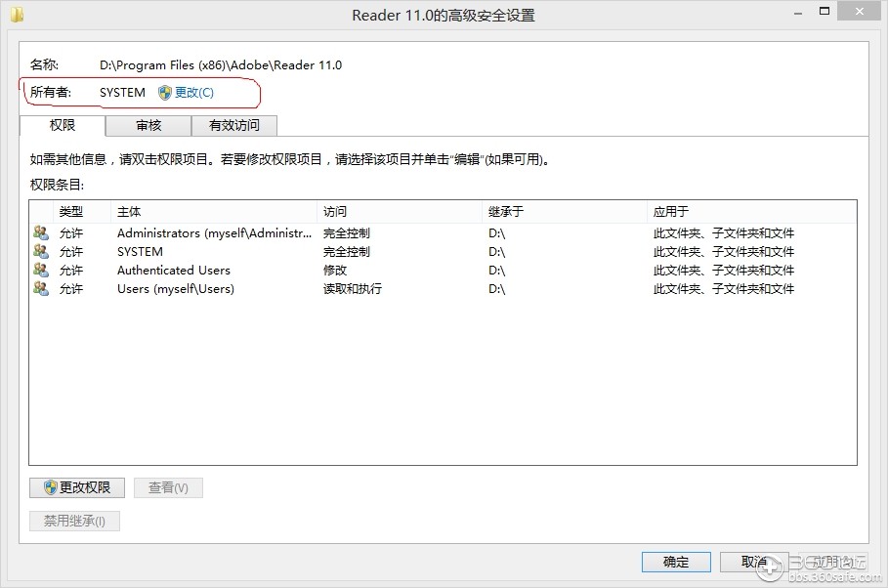Click the bbs.360safe.com watermark logo

click(772, 568)
